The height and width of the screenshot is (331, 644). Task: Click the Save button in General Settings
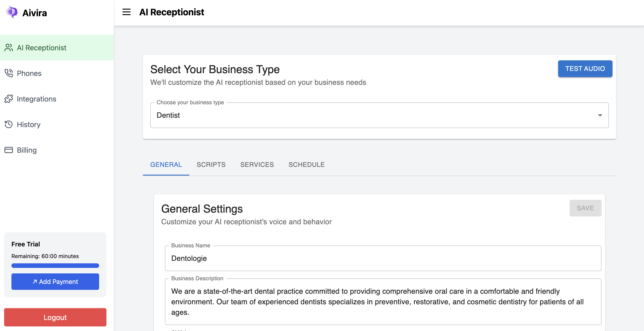point(585,208)
